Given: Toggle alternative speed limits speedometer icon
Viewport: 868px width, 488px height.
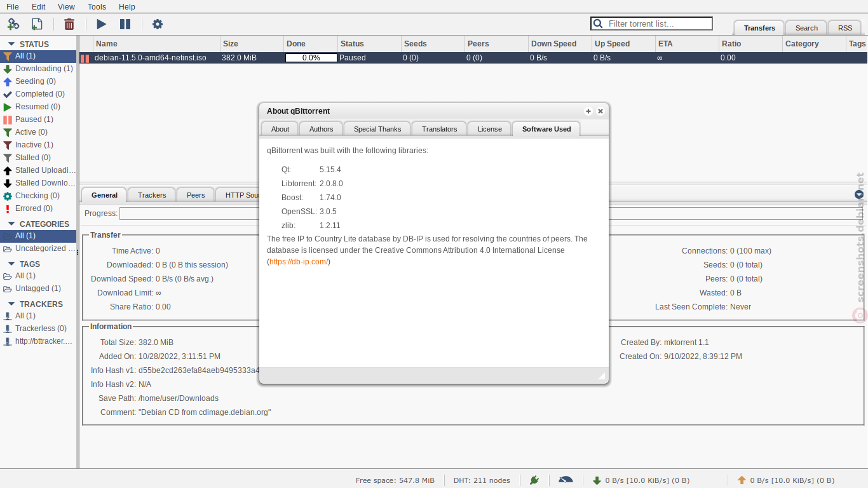Looking at the screenshot, I should (x=566, y=480).
